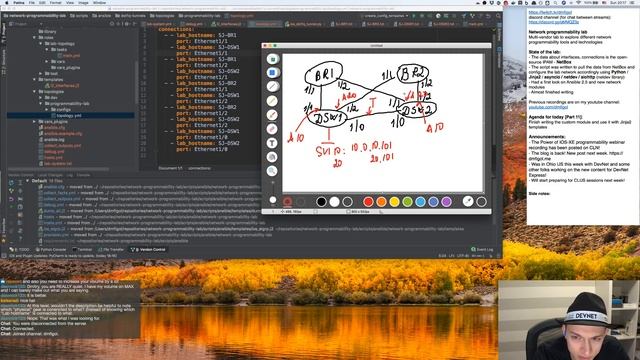Open the View menu in the menu bar
The width and height of the screenshot is (640, 360).
[x=70, y=2]
